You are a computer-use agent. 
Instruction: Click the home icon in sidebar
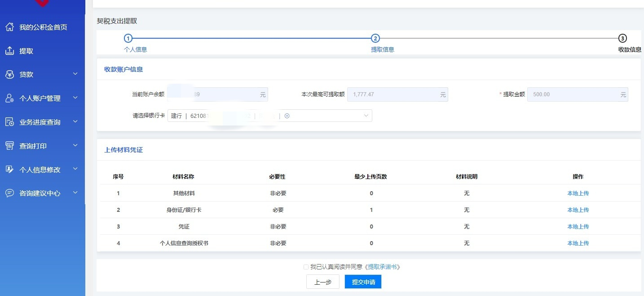point(9,27)
